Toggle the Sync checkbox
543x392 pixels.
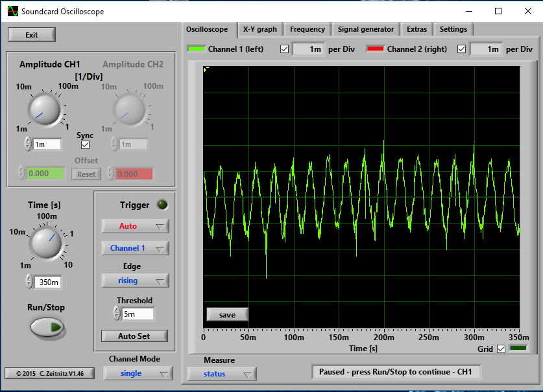pyautogui.click(x=85, y=144)
